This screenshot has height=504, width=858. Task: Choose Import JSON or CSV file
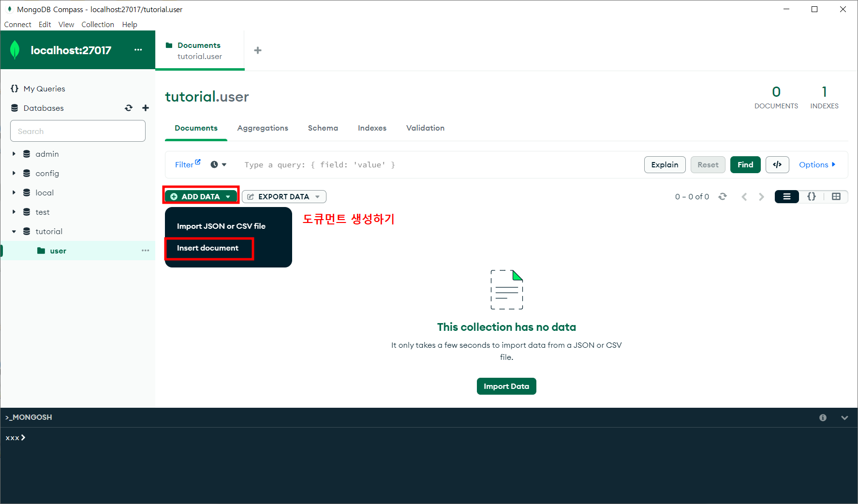221,226
